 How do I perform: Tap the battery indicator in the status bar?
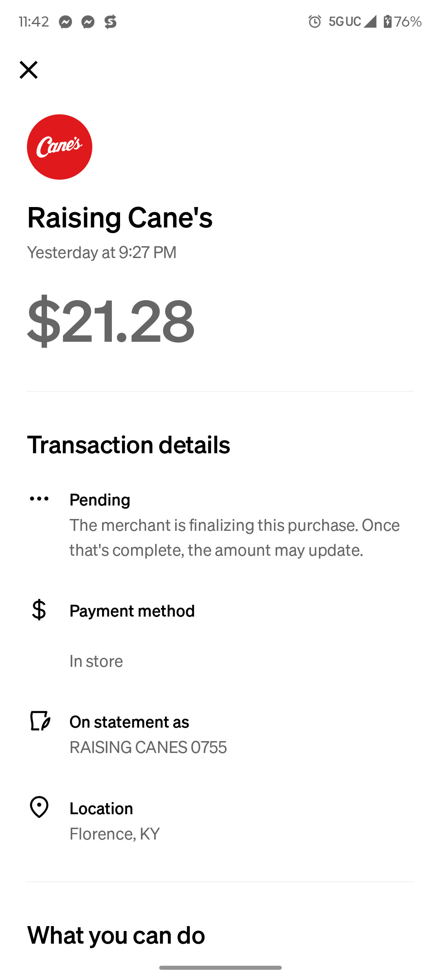coord(402,21)
